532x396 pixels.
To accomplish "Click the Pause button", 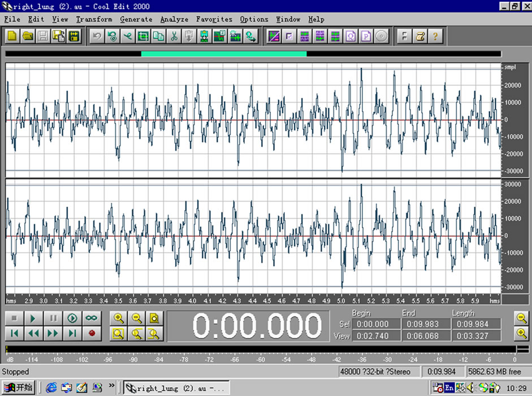I will 53,318.
